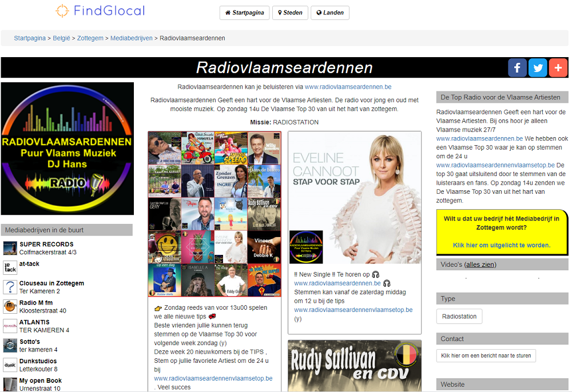Go to Startpagina nav button
The height and width of the screenshot is (392, 572).
[244, 13]
